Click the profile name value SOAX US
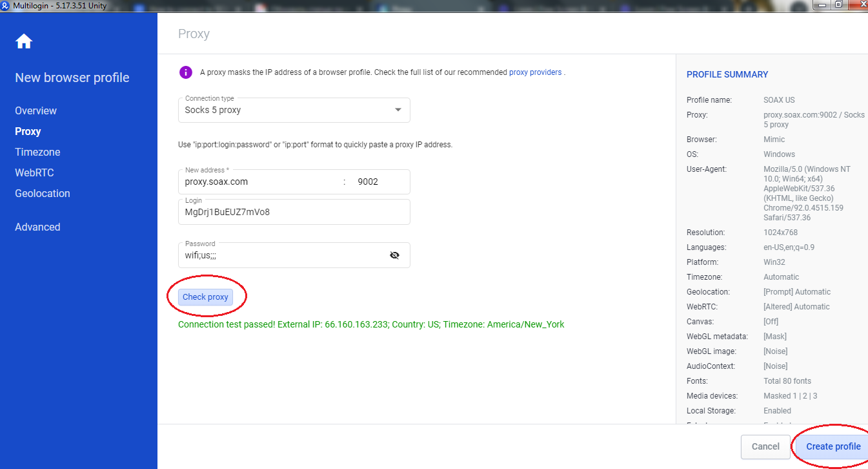The image size is (868, 469). pyautogui.click(x=779, y=100)
